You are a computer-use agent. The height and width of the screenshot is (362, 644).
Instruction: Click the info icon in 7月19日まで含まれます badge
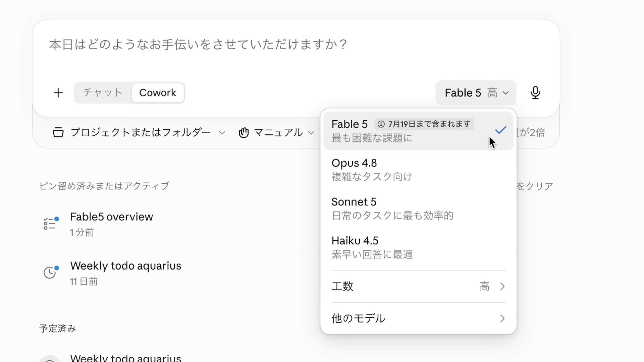[381, 124]
